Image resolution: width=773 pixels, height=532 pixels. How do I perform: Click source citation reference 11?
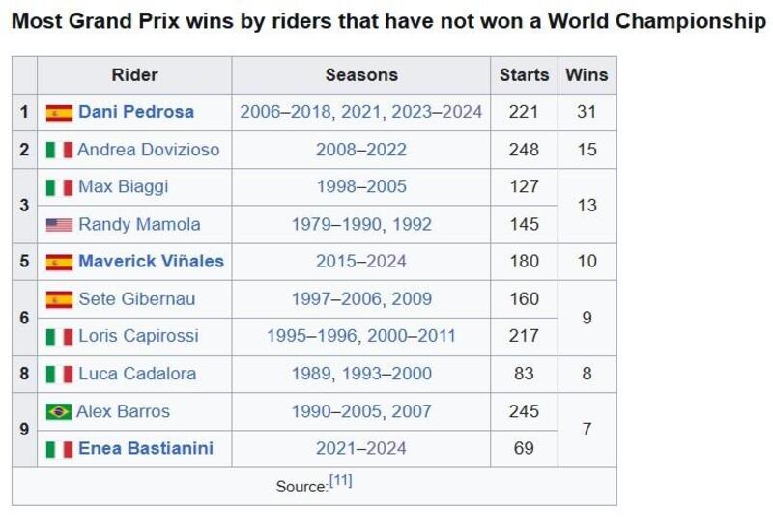[340, 481]
